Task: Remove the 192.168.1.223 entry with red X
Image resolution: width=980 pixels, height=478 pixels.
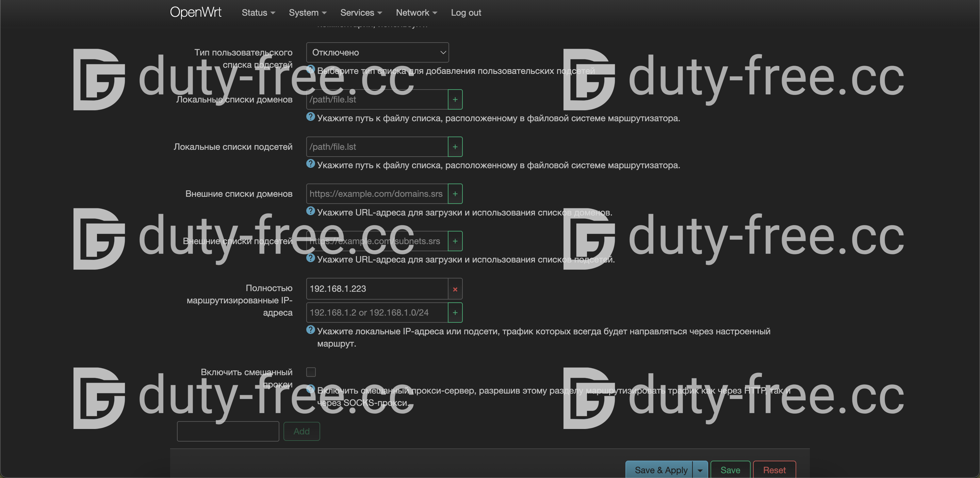Action: 455,289
